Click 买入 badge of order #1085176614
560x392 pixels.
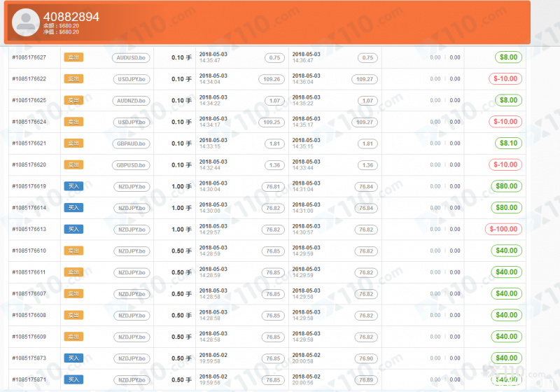tap(73, 207)
